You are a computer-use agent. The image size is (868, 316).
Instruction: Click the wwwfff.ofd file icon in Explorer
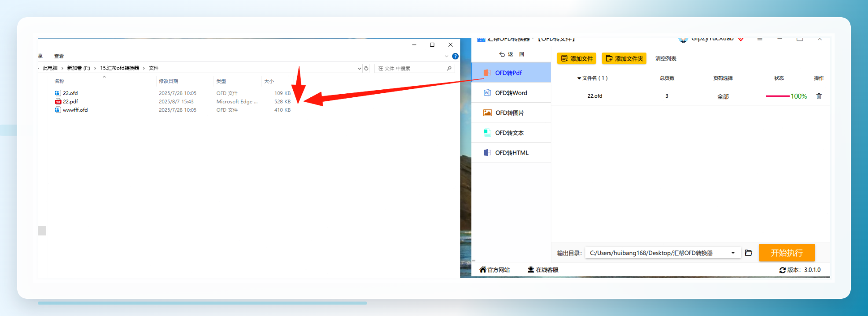tap(58, 110)
